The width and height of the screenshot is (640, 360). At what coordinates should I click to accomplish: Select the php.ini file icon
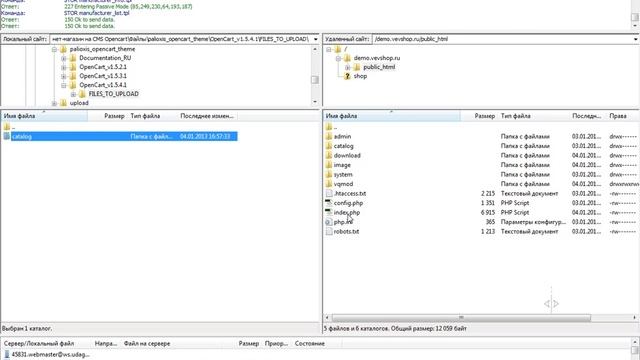click(329, 222)
